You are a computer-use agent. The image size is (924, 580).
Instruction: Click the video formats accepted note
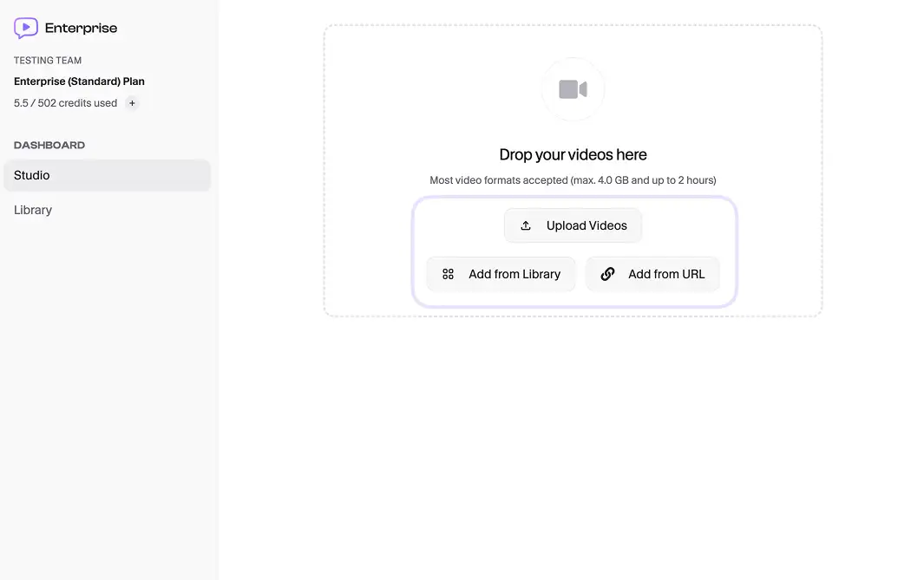coord(573,179)
